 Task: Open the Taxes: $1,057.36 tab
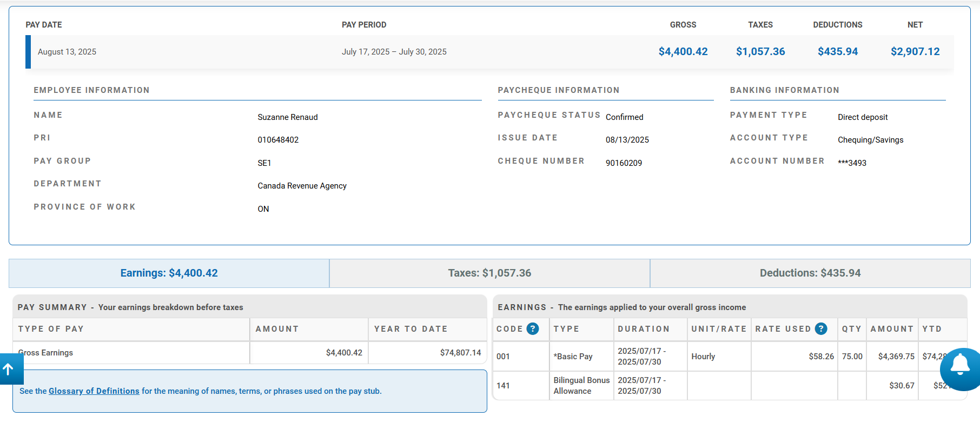tap(489, 273)
